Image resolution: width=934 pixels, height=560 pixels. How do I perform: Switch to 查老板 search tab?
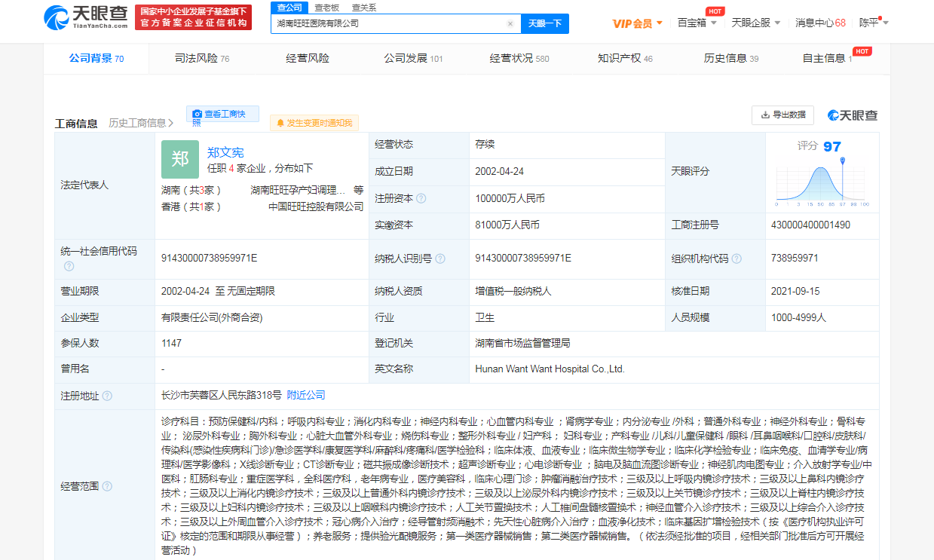(x=326, y=8)
